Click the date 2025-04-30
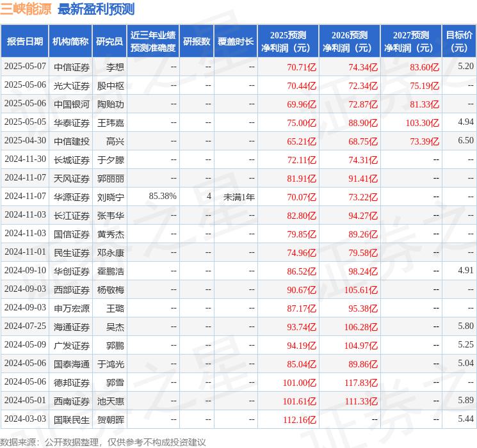 click(25, 141)
